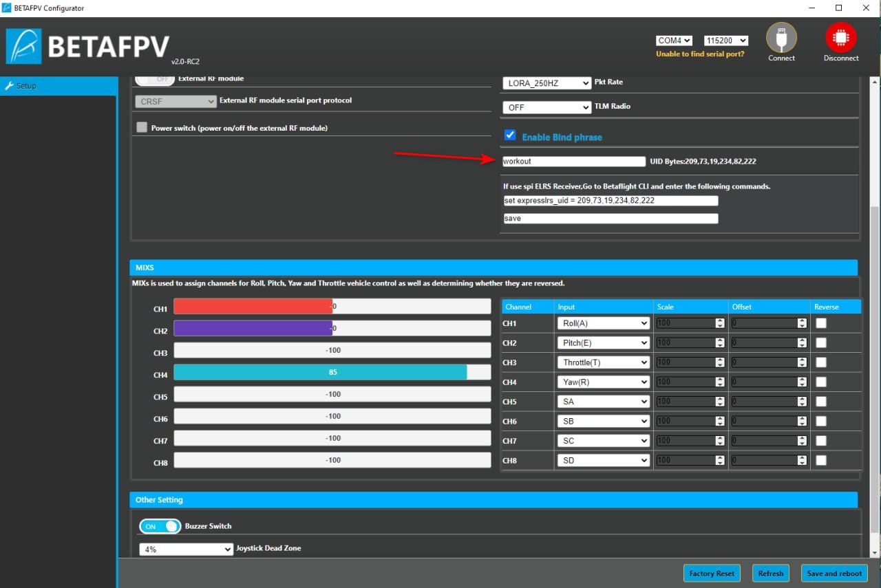
Task: Uncheck Enable Bind phrase checkbox
Action: click(510, 135)
